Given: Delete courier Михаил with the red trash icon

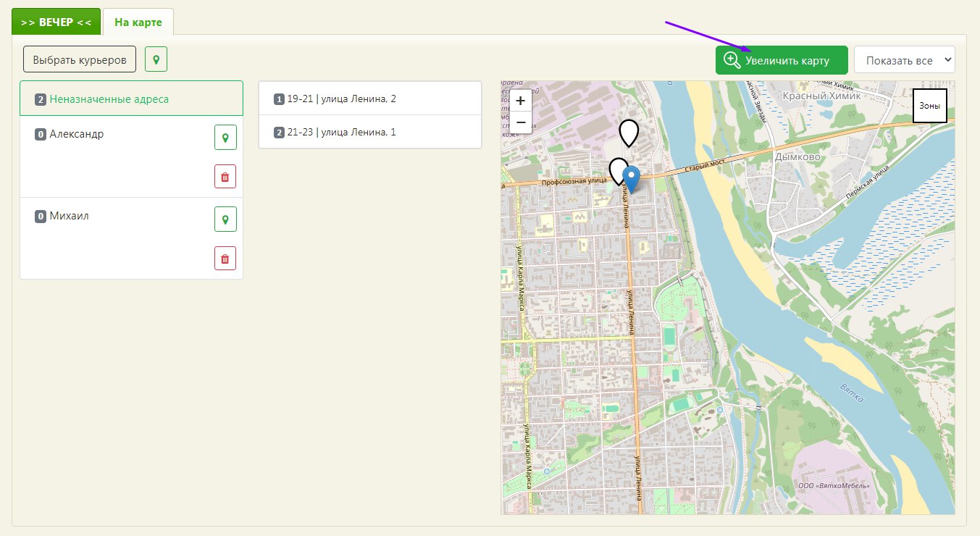Looking at the screenshot, I should pyautogui.click(x=225, y=259).
